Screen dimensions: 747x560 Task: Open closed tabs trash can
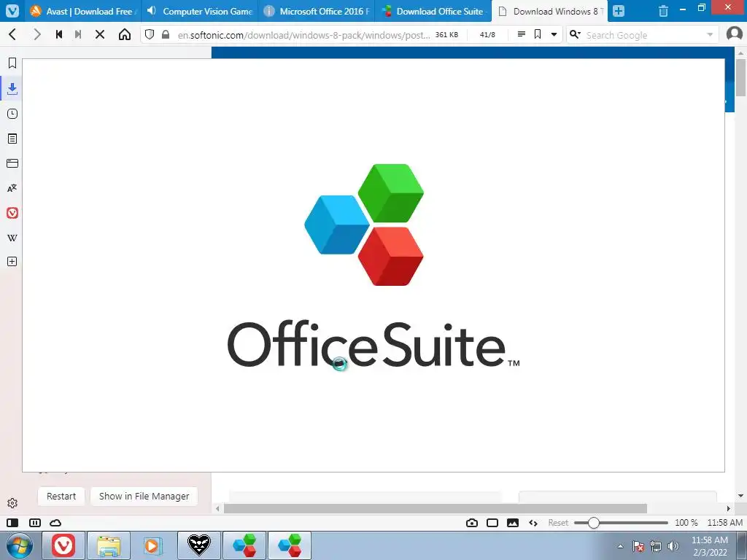click(663, 11)
